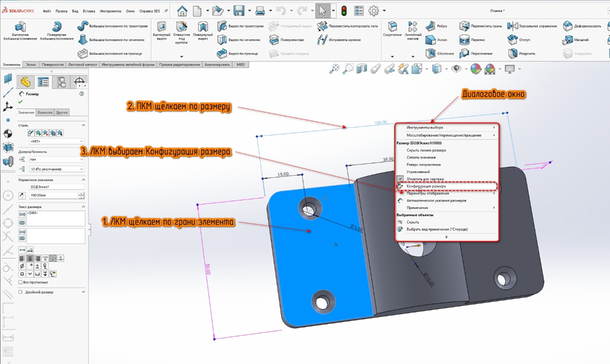Collapse the Текст размера section
610x364 pixels.
[83, 206]
